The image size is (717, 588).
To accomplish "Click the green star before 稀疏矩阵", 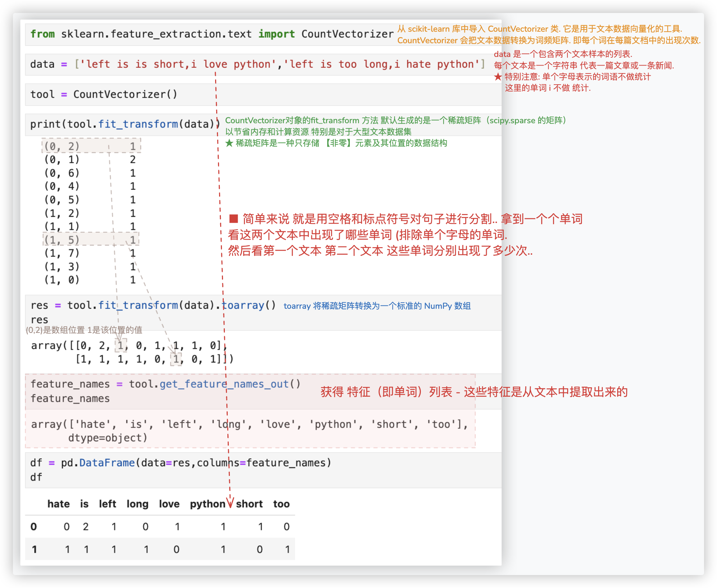I will 229,143.
